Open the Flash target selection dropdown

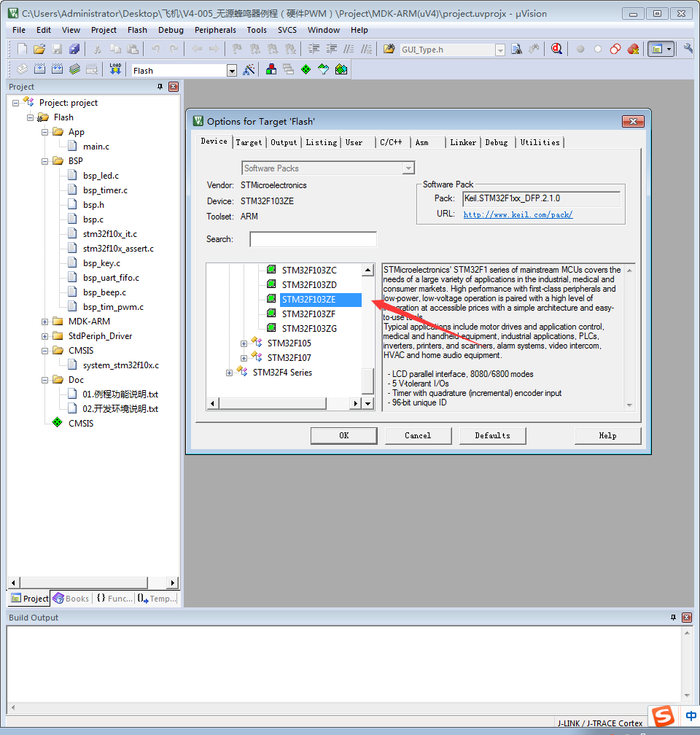click(232, 71)
